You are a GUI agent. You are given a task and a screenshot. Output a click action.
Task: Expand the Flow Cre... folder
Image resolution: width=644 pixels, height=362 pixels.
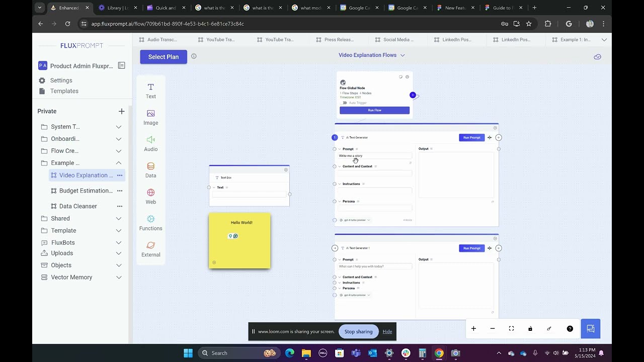pos(119,151)
